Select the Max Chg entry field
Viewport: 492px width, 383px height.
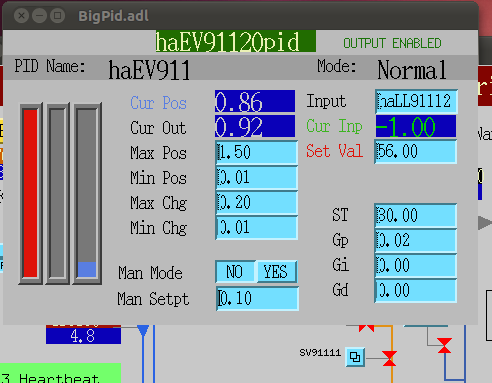[256, 202]
